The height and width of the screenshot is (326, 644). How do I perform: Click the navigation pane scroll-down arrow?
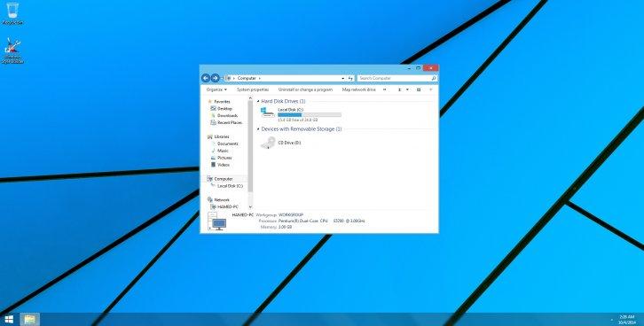(250, 207)
